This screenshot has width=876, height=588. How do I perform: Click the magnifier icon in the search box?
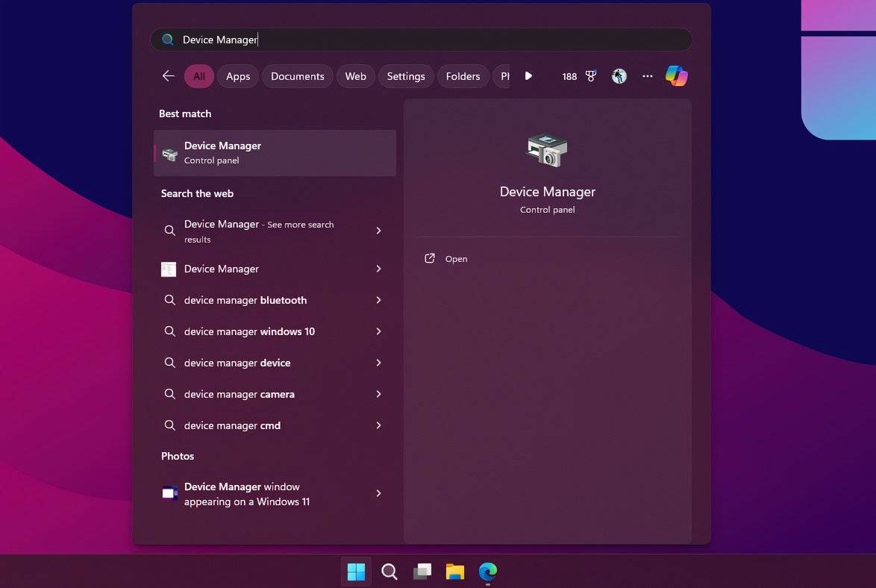pyautogui.click(x=167, y=39)
